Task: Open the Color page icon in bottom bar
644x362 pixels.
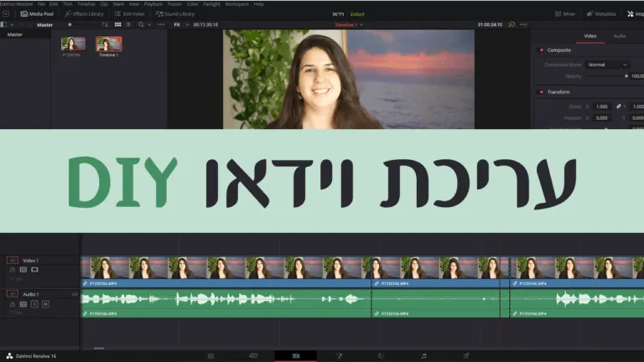Action: [x=381, y=356]
